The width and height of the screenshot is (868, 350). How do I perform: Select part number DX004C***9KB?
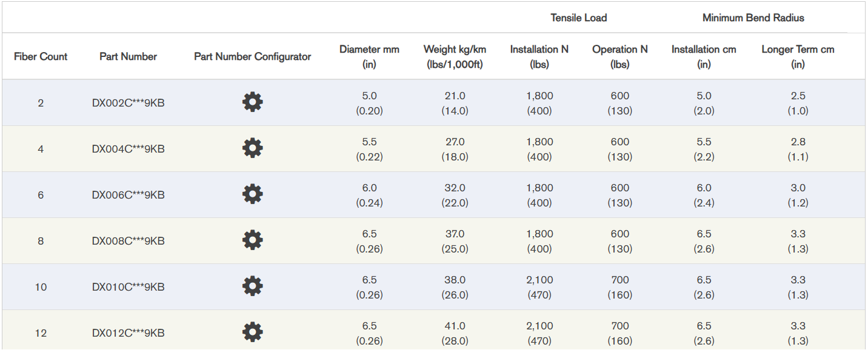tap(128, 149)
